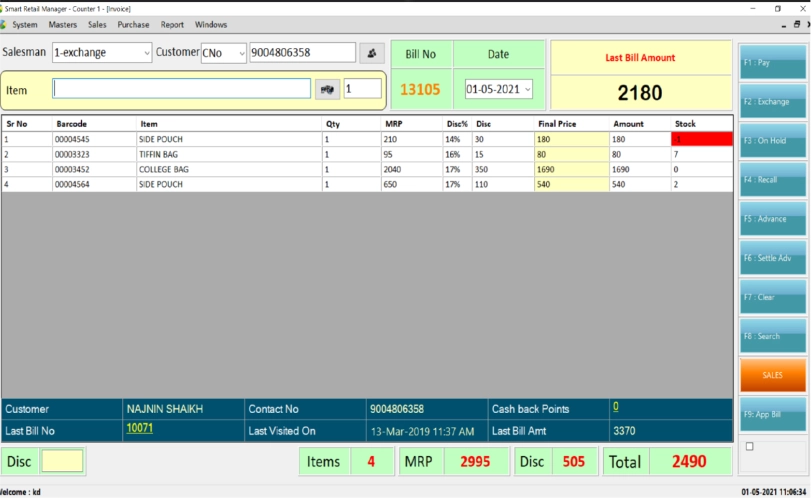Click the orange SALES button
The image size is (811, 498).
772,375
